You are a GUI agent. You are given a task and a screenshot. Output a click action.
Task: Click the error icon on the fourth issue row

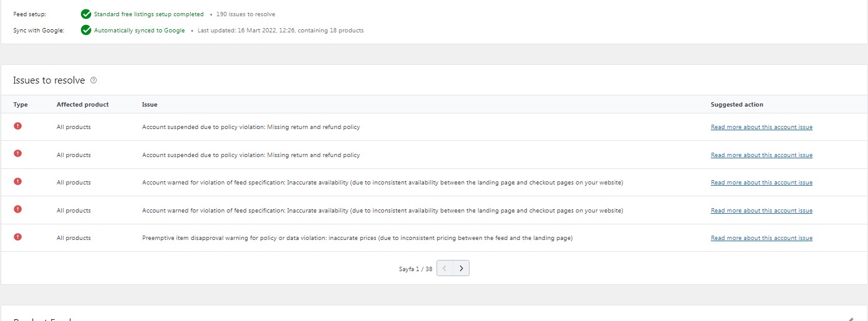pos(17,209)
